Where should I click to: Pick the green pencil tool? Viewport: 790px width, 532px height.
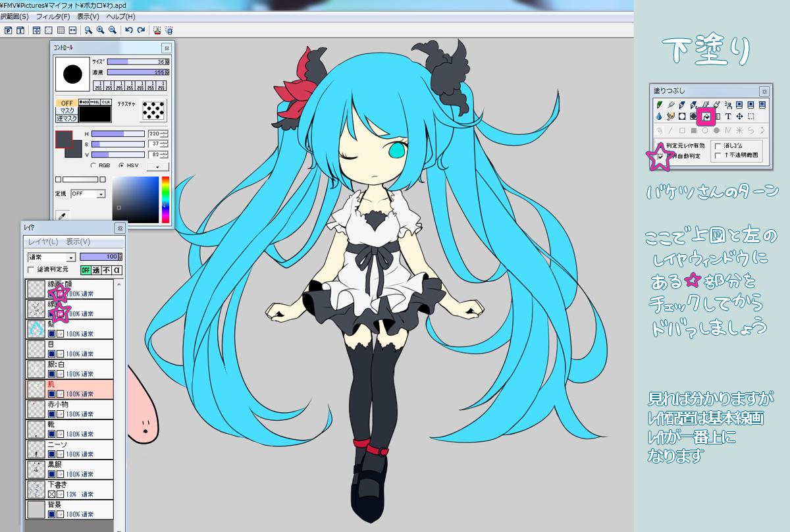pyautogui.click(x=660, y=105)
